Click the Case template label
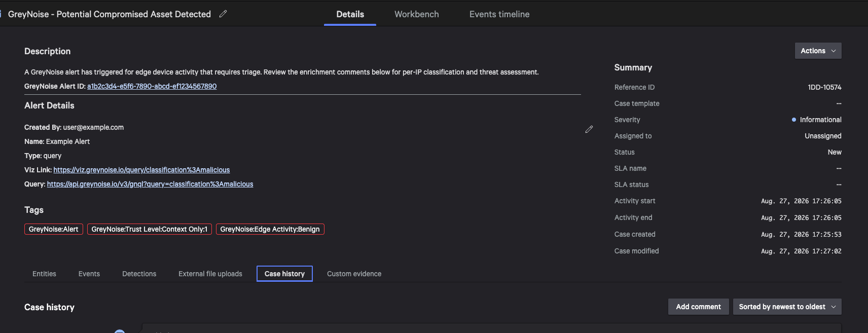 click(x=637, y=103)
